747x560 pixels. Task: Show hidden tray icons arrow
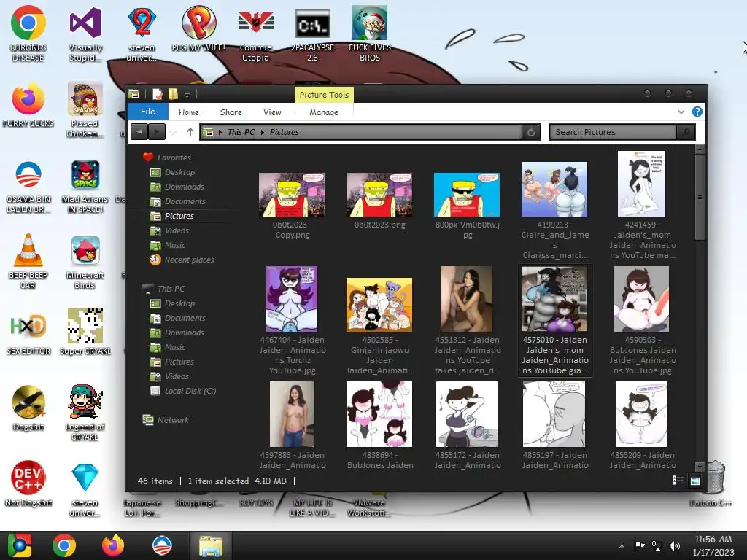point(622,546)
